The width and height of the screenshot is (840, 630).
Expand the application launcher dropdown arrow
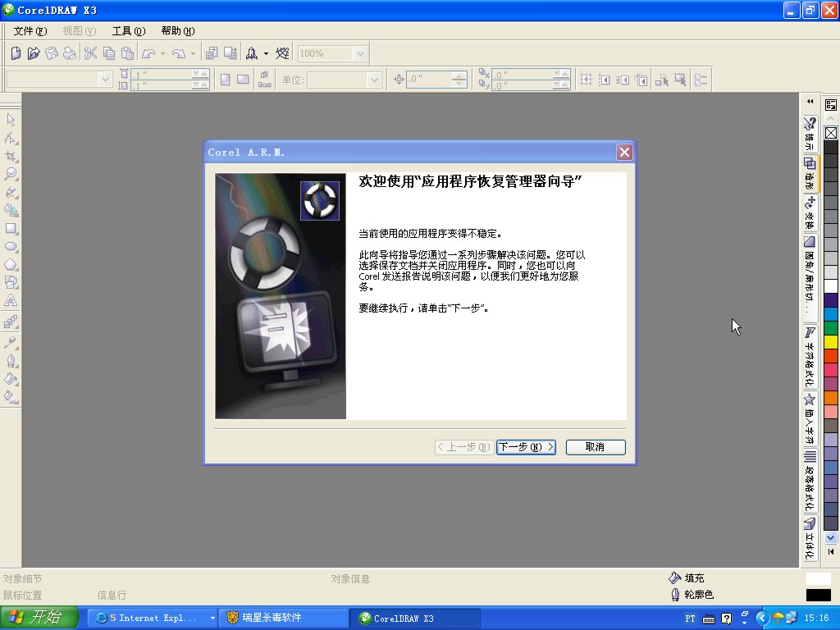pos(266,53)
